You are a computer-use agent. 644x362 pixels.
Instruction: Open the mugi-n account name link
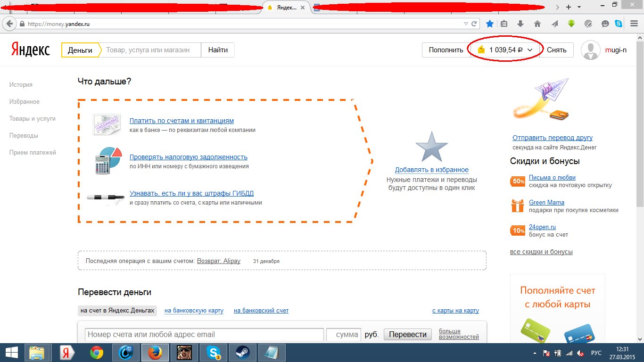[616, 50]
